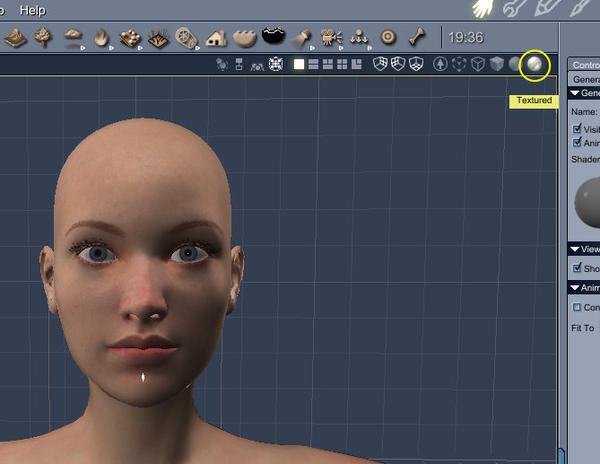The image size is (600, 464).
Task: Collapse the View section triangle
Action: tap(574, 249)
